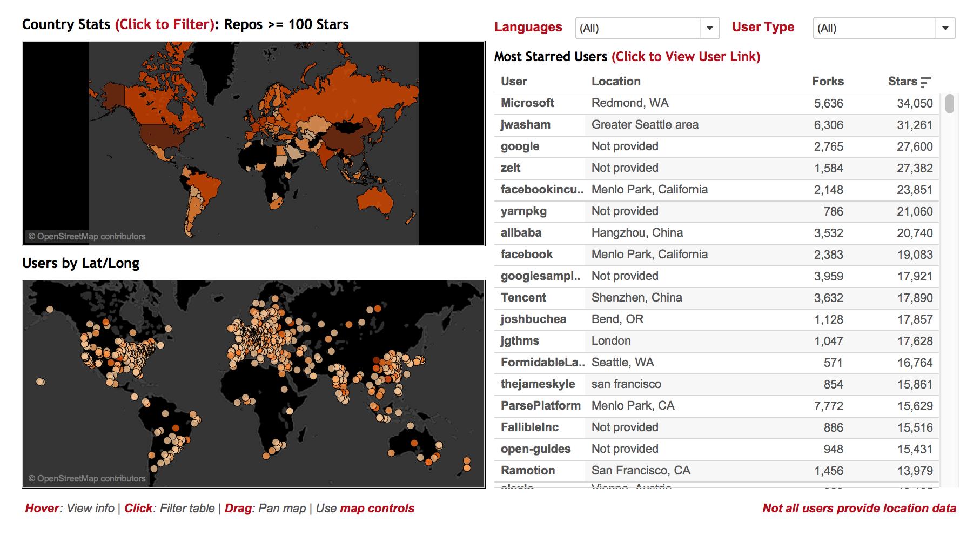Select the ParsePlatform user row
The height and width of the screenshot is (535, 980).
(x=716, y=406)
